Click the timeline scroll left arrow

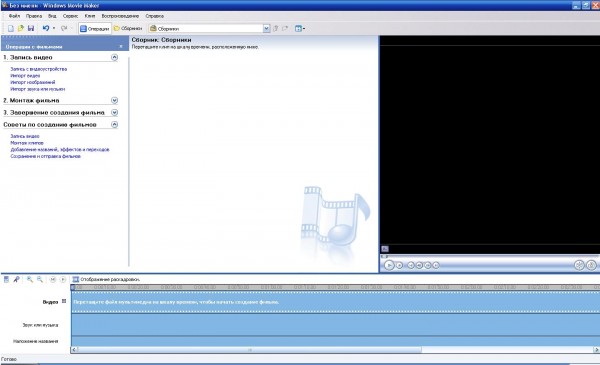tap(74, 350)
